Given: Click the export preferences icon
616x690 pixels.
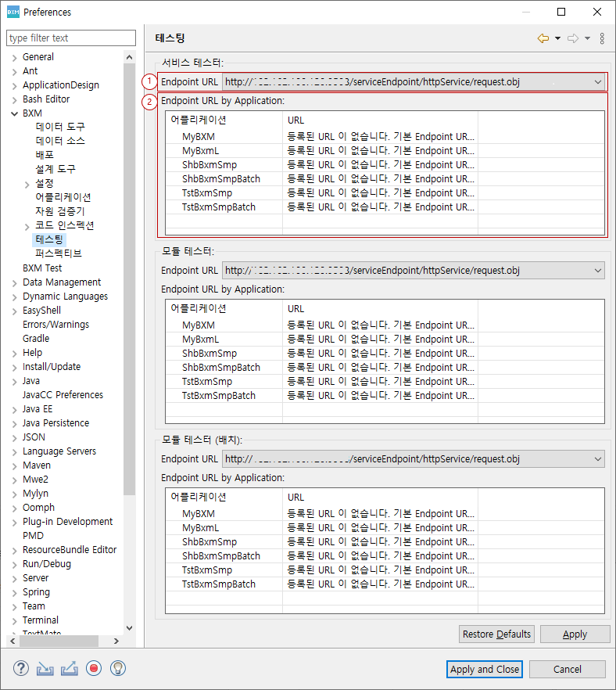Looking at the screenshot, I should coord(69,668).
